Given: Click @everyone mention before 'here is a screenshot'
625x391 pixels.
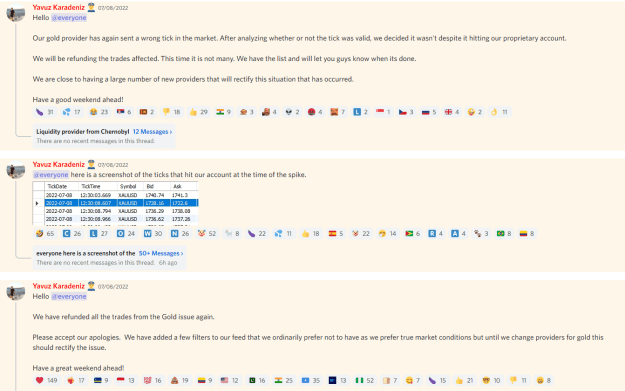Looking at the screenshot, I should click(51, 175).
